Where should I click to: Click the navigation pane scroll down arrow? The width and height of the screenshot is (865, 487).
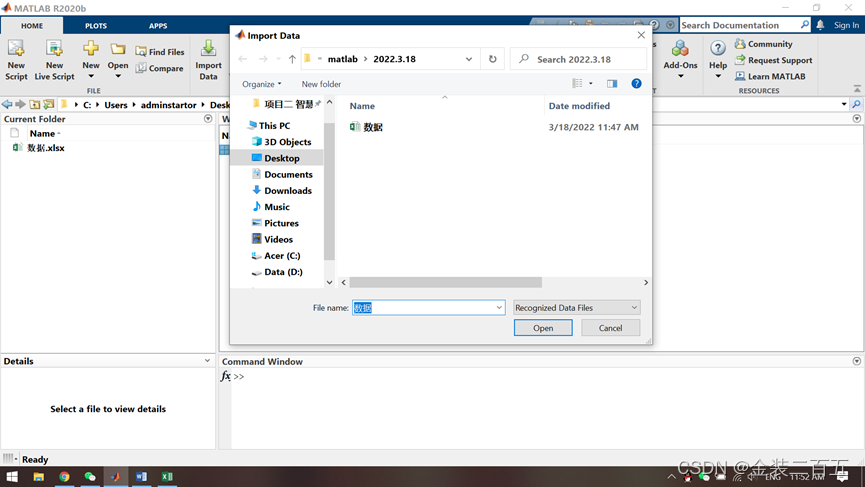[329, 282]
